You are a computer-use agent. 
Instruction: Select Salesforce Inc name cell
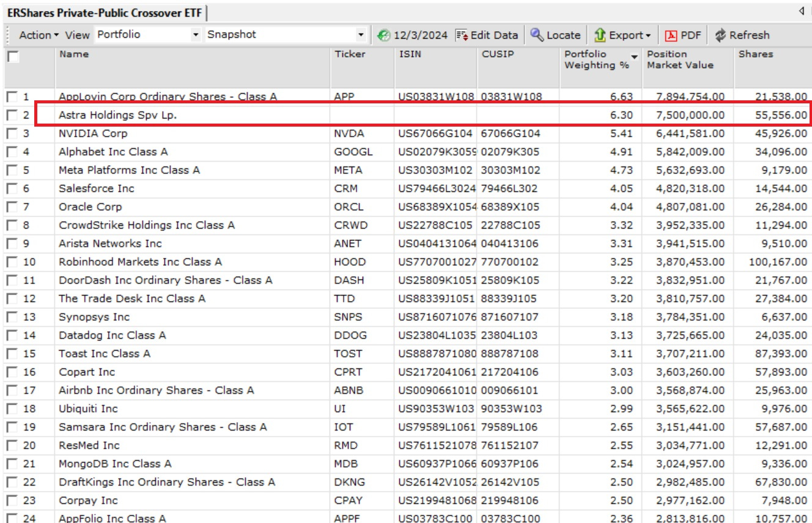(193, 188)
